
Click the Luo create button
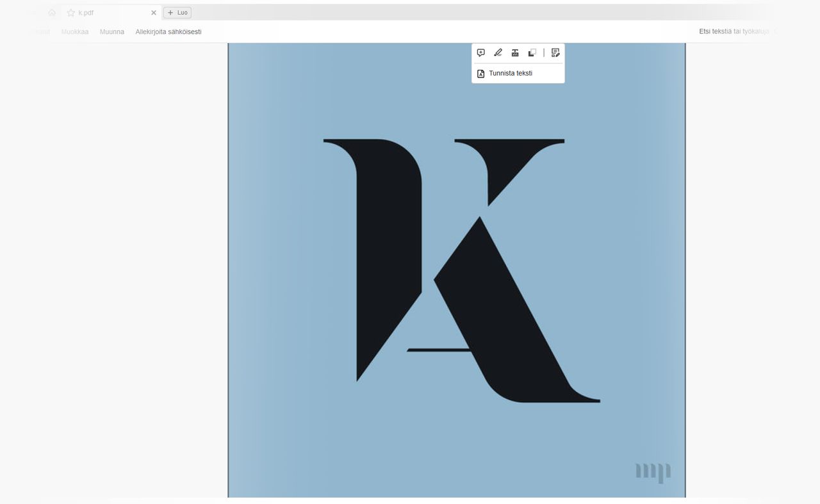pos(177,13)
